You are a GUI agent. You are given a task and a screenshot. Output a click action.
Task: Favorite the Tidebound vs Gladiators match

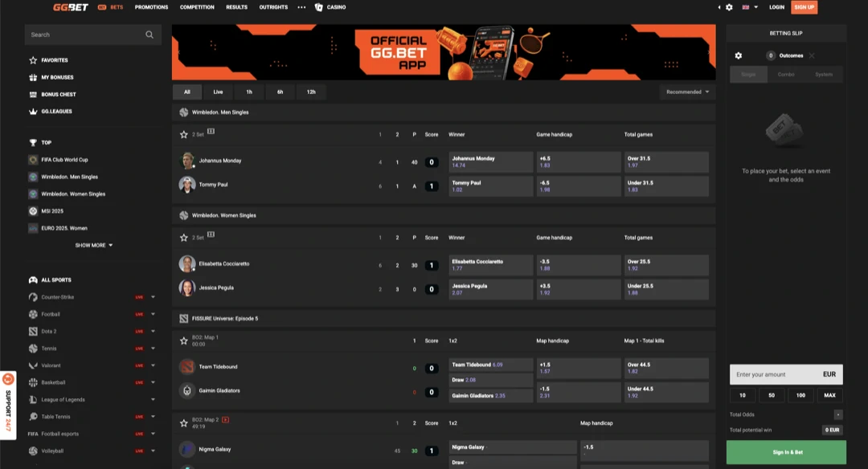pyautogui.click(x=184, y=341)
